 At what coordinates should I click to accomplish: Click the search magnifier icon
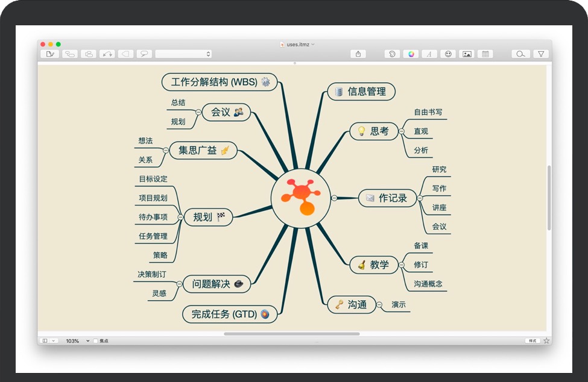(x=520, y=54)
